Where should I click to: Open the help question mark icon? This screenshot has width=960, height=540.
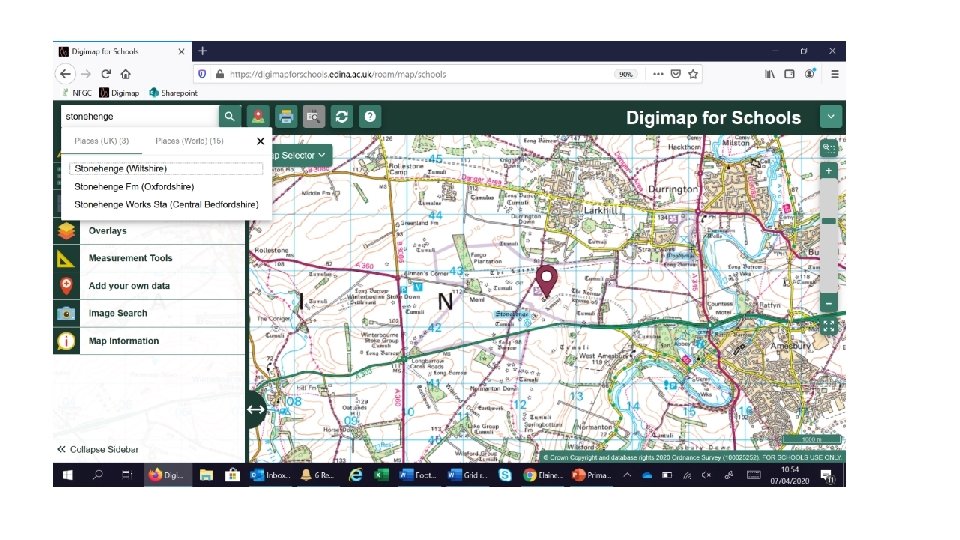pos(370,116)
